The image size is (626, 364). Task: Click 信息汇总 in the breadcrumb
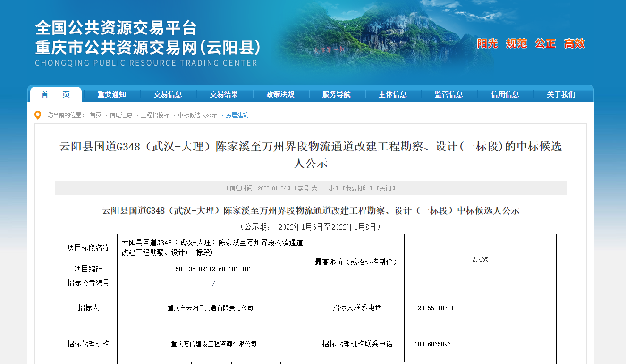coord(121,115)
